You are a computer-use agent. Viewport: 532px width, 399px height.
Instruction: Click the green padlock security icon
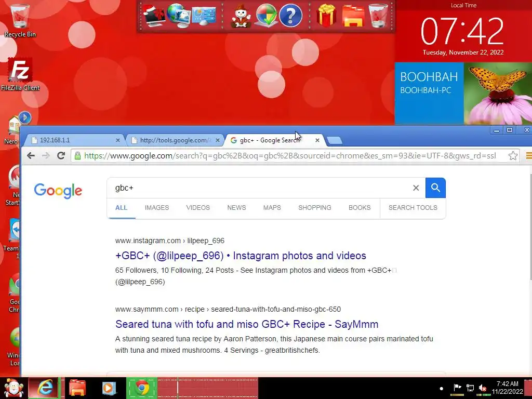78,156
